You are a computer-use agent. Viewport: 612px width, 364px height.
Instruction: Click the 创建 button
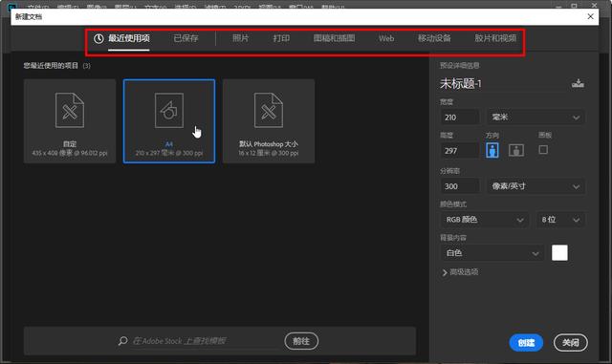point(526,343)
